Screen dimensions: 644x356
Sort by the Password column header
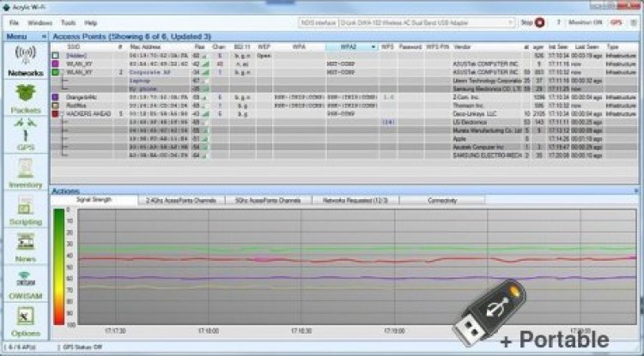pos(410,47)
